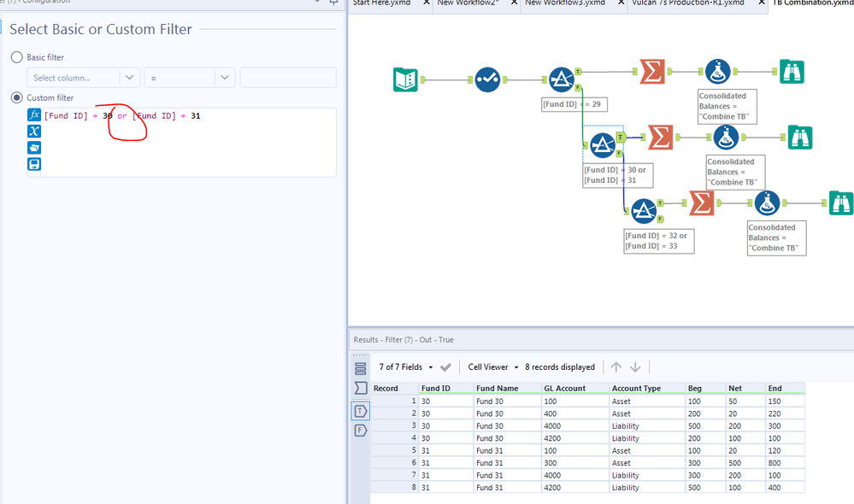Screen dimensions: 854x504
Task: Select the middle row Formula tool
Action: click(726, 138)
